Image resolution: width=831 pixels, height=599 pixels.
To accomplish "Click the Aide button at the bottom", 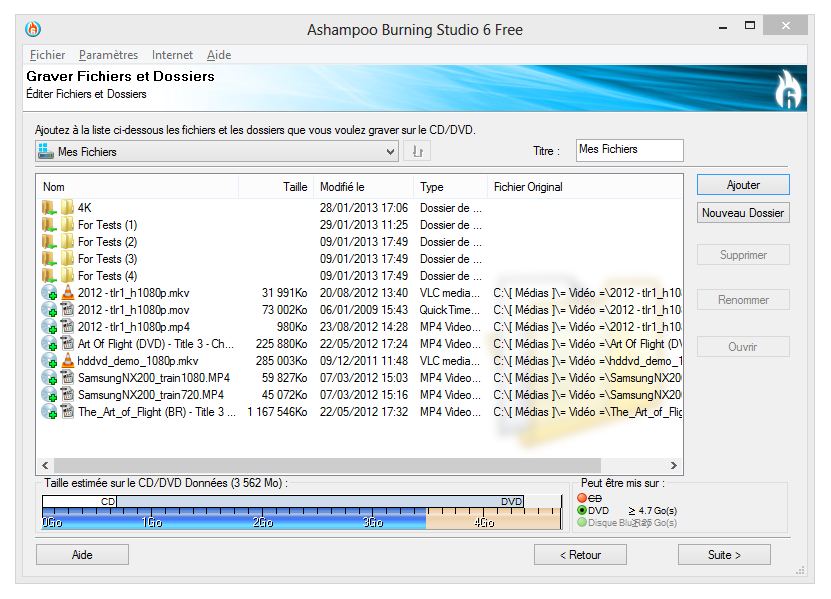I will click(82, 554).
